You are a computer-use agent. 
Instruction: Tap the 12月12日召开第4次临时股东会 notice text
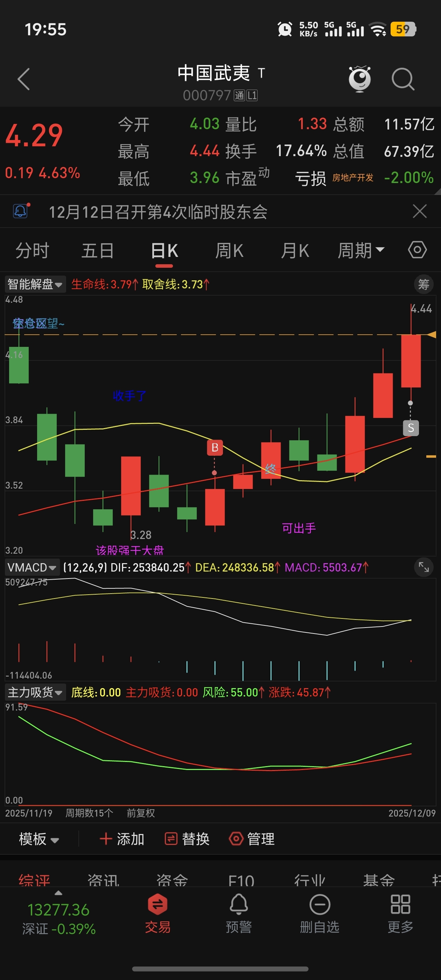click(x=158, y=212)
